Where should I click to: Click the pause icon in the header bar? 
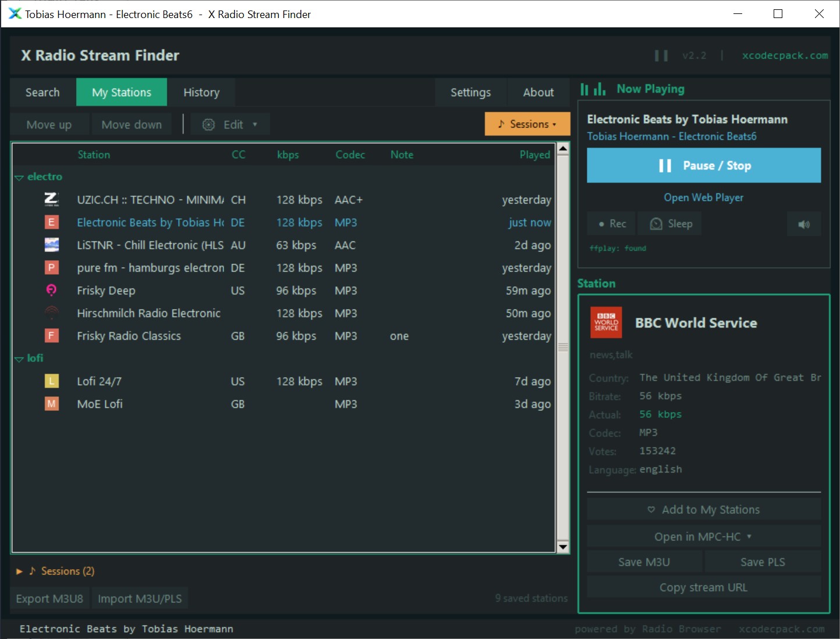coord(661,56)
